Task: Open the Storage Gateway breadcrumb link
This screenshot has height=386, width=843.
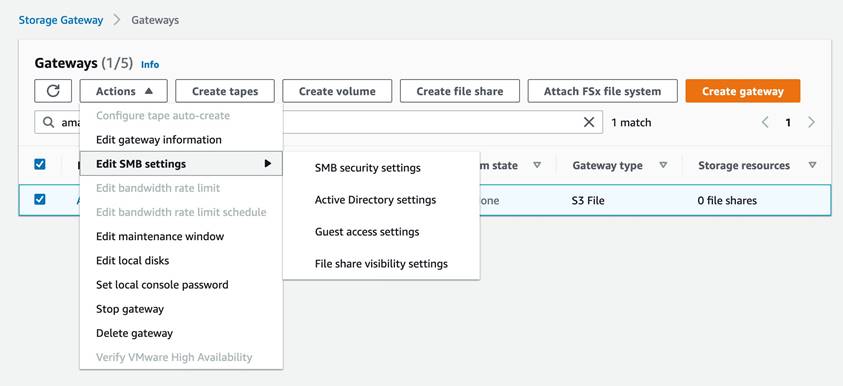Action: tap(61, 20)
